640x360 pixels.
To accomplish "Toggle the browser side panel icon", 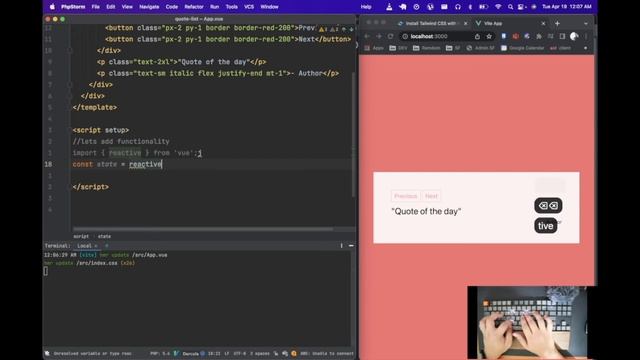I will [x=562, y=36].
